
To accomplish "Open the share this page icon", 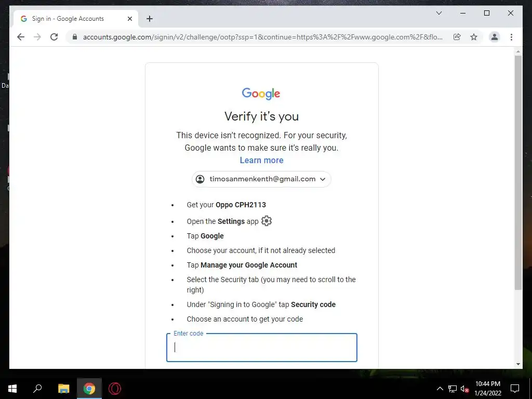I will tap(457, 37).
